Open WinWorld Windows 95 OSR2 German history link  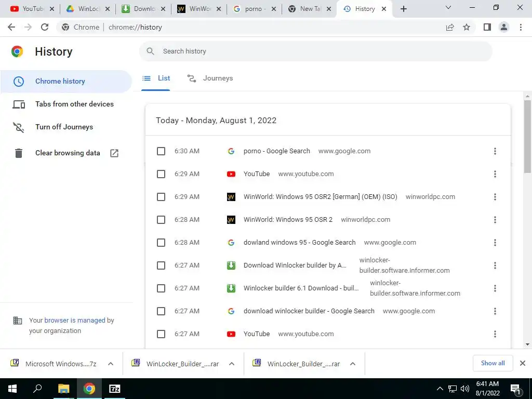(320, 197)
